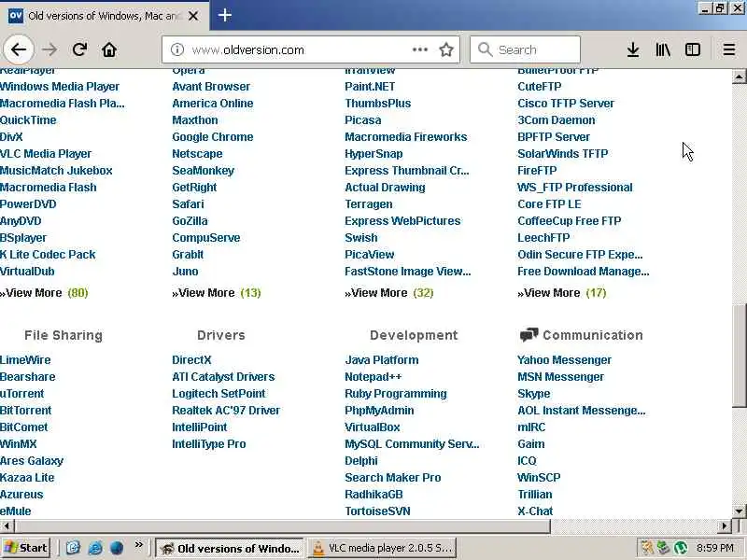This screenshot has height=560, width=747.
Task: Open the WinSCP link
Action: tap(539, 478)
